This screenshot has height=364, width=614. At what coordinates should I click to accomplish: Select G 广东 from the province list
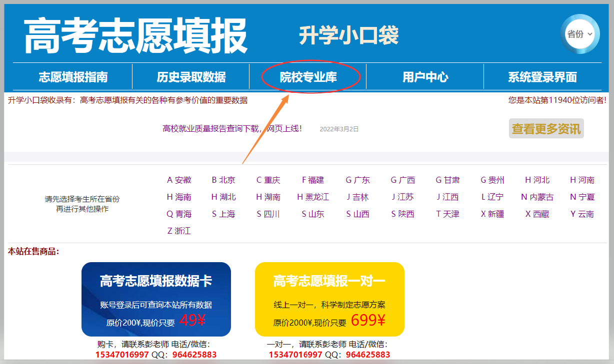coord(358,180)
